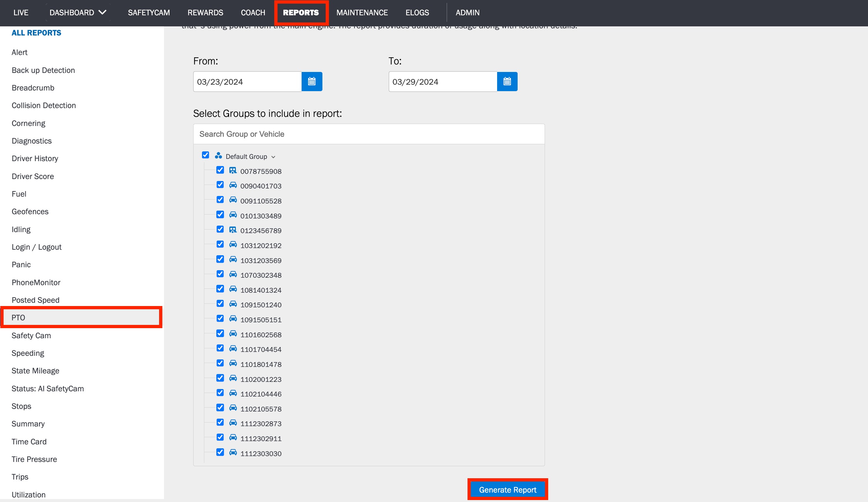The height and width of the screenshot is (502, 868).
Task: Uncheck vehicle 0123456789 checkbox
Action: click(220, 229)
